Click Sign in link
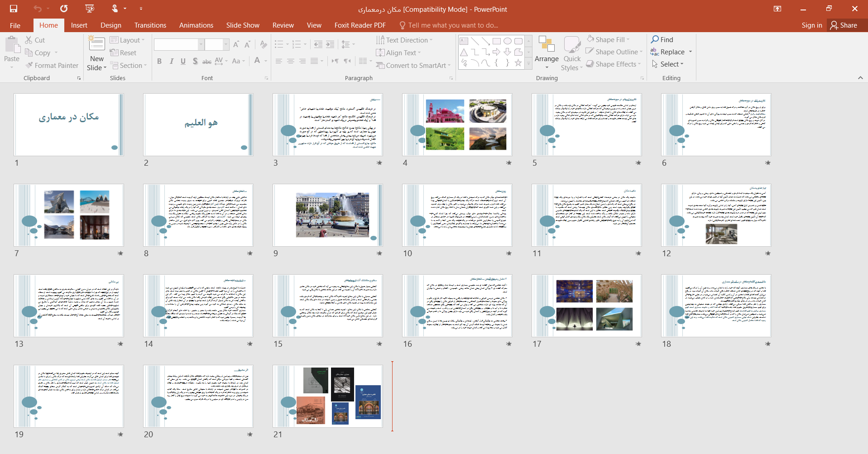This screenshot has height=454, width=868. pos(811,25)
